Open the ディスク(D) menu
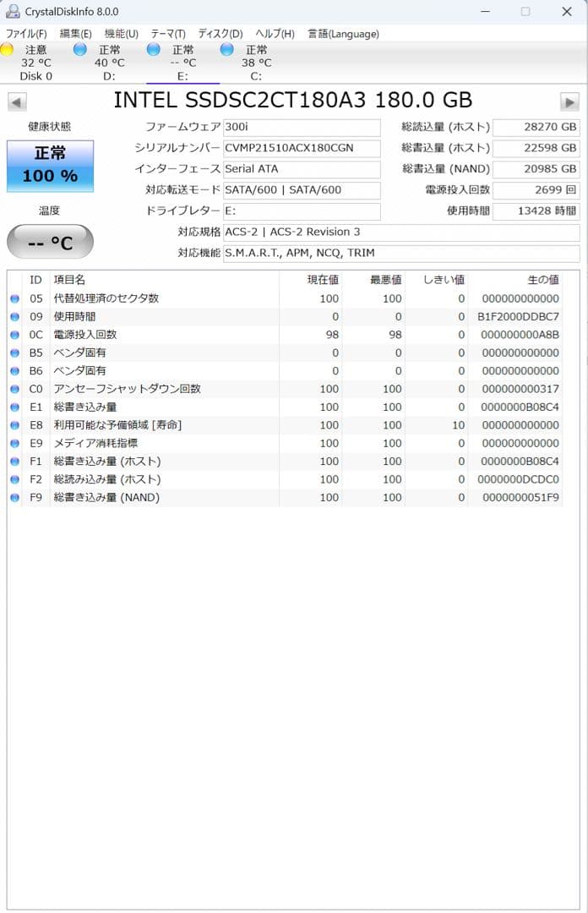Image resolution: width=588 pixels, height=913 pixels. pyautogui.click(x=220, y=34)
